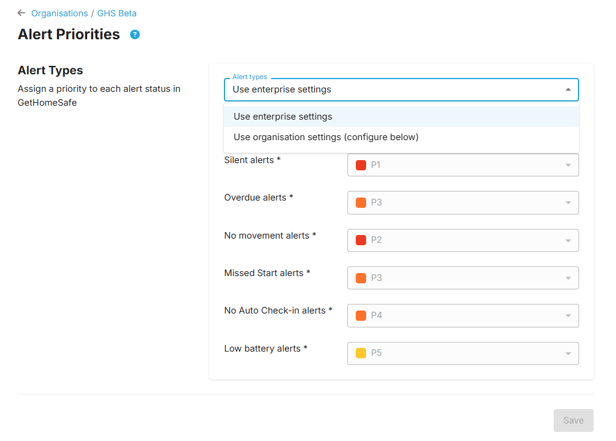Screen dimensions: 616x441
Task: Click the red P1 color swatch
Action: tap(361, 165)
